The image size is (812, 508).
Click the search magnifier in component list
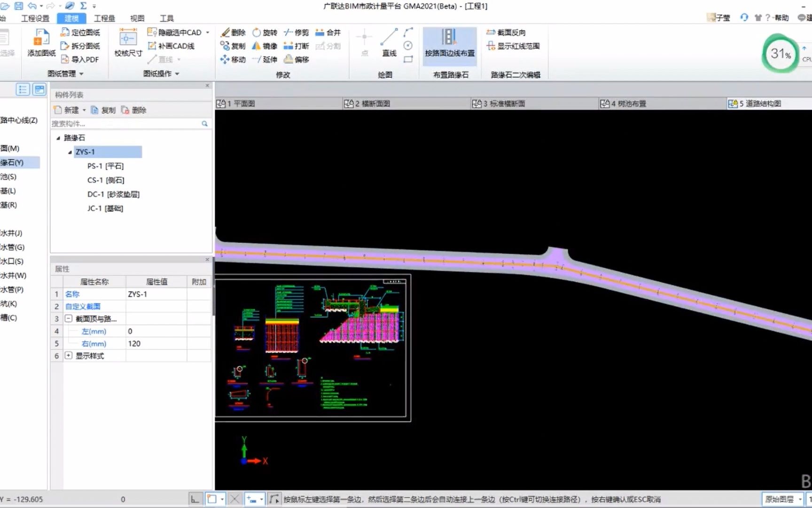click(205, 124)
